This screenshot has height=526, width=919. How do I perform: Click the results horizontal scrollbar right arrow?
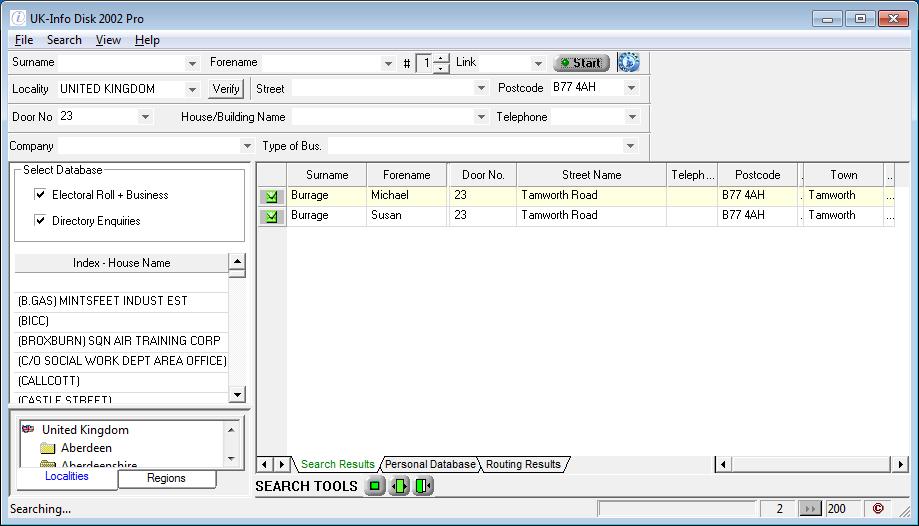tap(901, 465)
